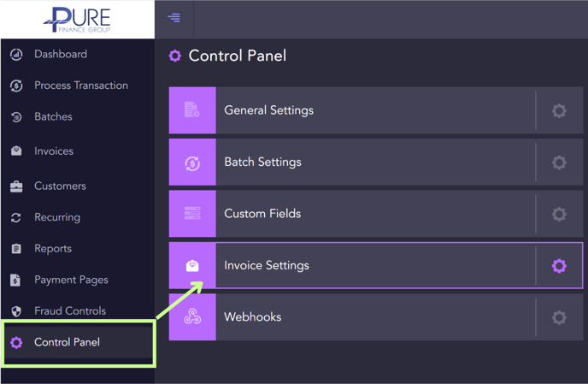Click the General Settings gear icon

(559, 110)
